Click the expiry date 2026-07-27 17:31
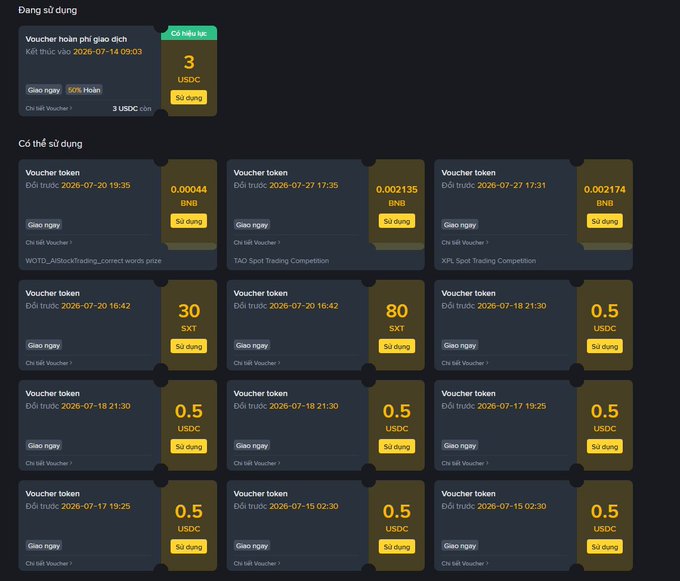This screenshot has height=581, width=680. click(511, 185)
